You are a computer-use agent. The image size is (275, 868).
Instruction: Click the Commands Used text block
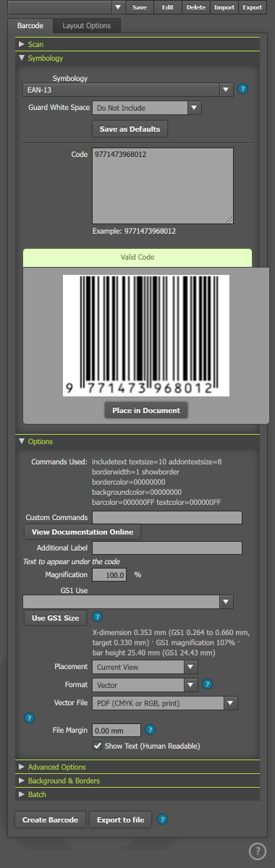(x=157, y=482)
